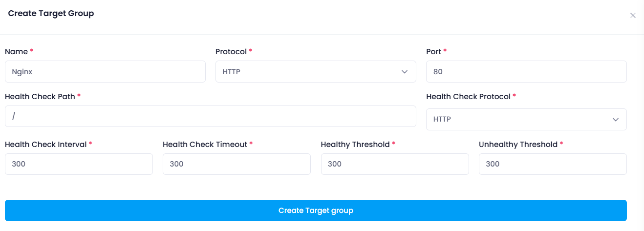Focus the Port field showing 80

pyautogui.click(x=526, y=72)
